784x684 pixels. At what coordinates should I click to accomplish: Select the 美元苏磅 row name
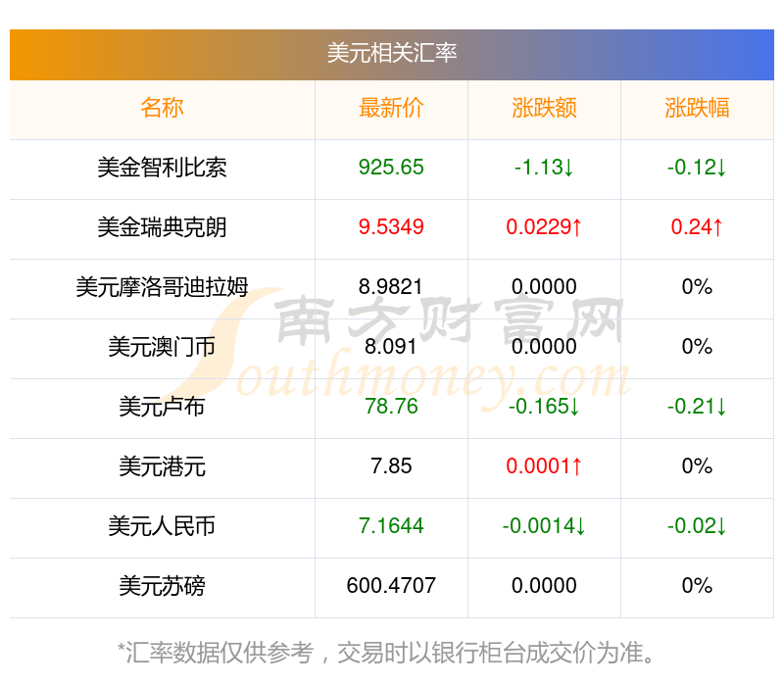(162, 586)
